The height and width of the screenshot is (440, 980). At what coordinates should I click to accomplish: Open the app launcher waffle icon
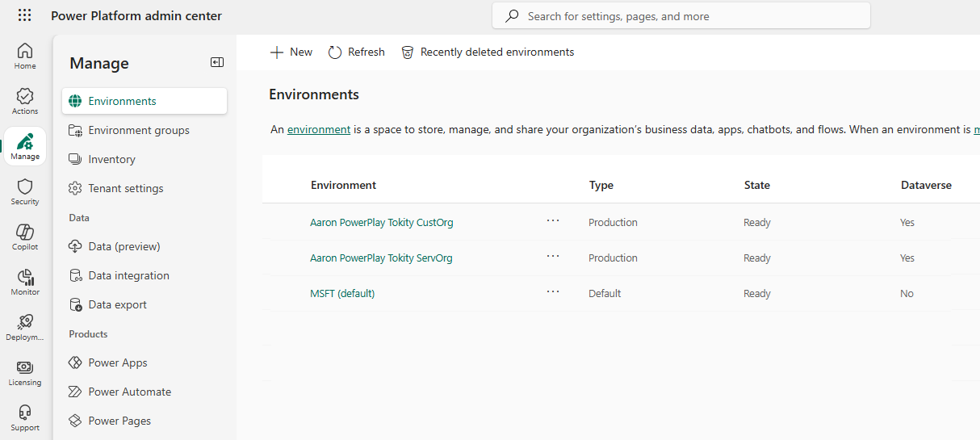pyautogui.click(x=25, y=15)
